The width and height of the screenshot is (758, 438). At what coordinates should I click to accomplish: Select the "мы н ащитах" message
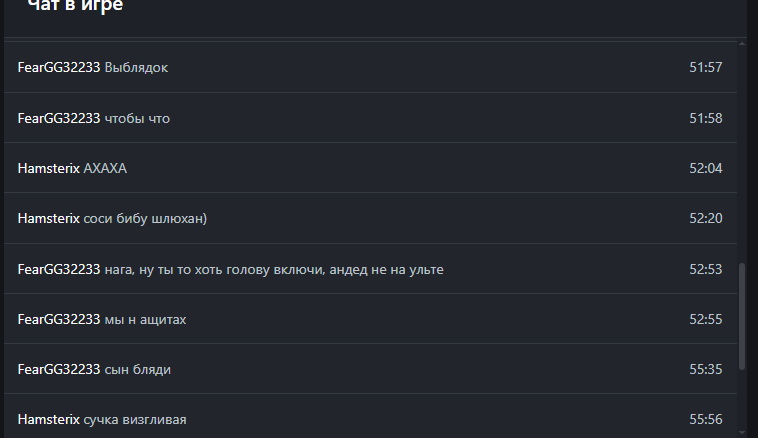tap(145, 319)
